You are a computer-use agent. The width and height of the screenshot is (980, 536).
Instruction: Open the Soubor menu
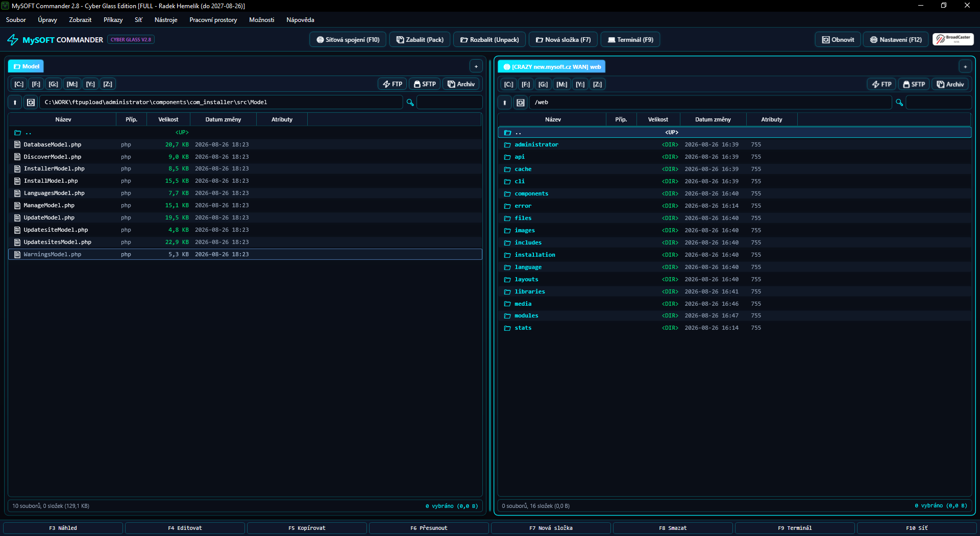point(16,20)
